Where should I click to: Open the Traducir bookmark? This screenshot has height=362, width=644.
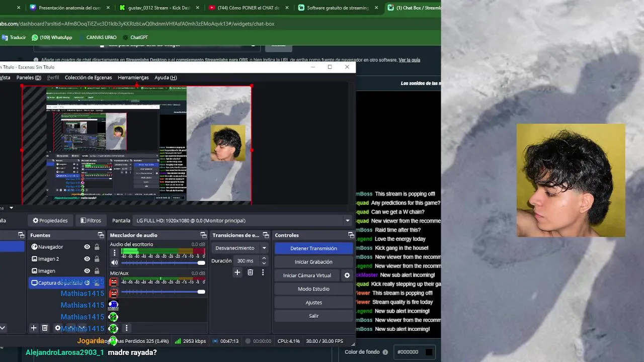tap(14, 37)
